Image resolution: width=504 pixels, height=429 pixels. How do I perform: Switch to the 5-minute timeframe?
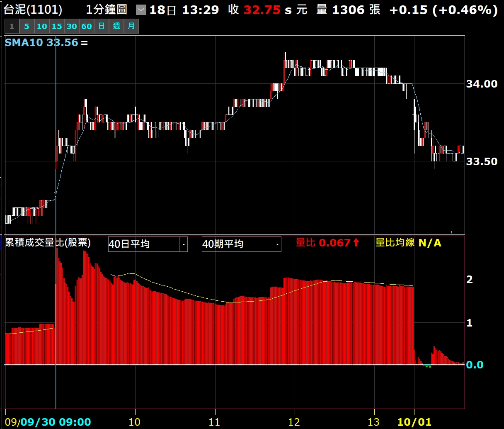click(27, 27)
